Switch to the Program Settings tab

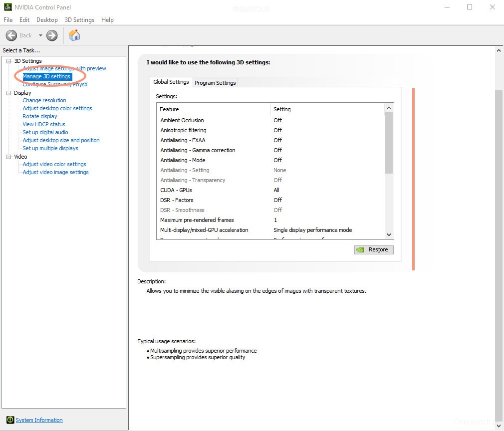(x=215, y=83)
